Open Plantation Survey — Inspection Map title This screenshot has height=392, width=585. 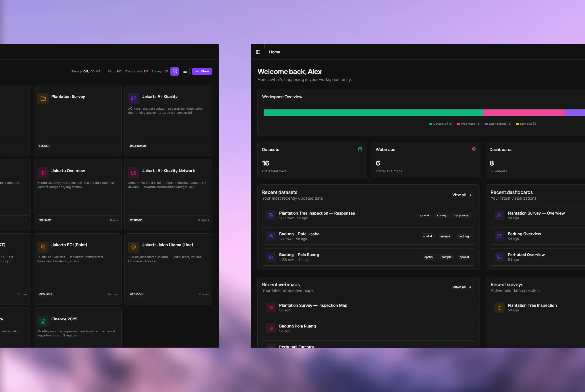(x=313, y=306)
